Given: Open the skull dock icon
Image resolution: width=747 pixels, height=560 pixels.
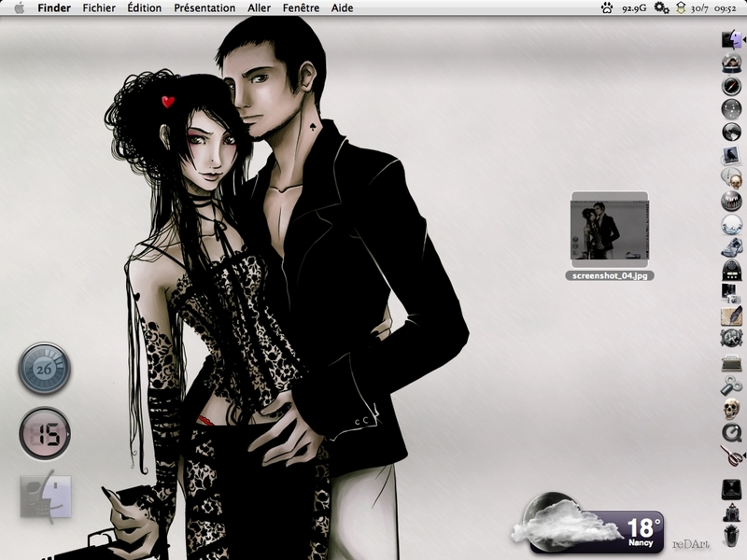Looking at the screenshot, I should pos(731,410).
